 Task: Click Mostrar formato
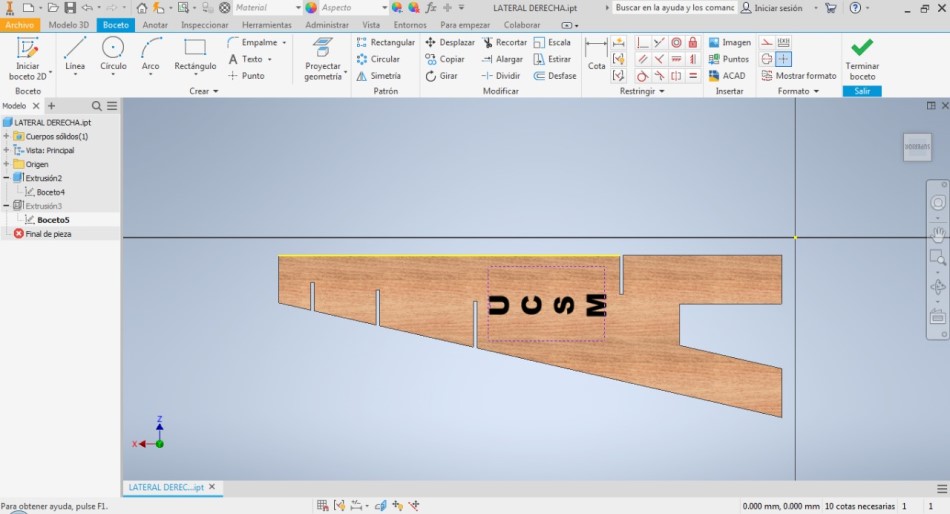click(799, 76)
